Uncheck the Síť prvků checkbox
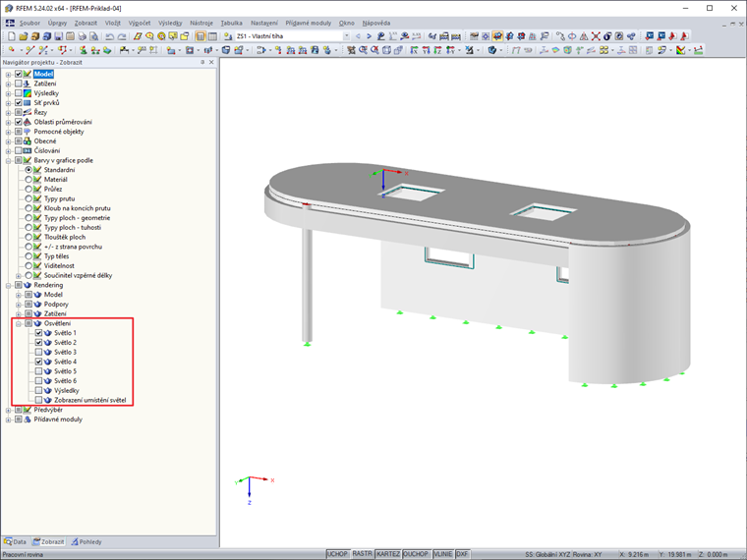 [x=19, y=102]
